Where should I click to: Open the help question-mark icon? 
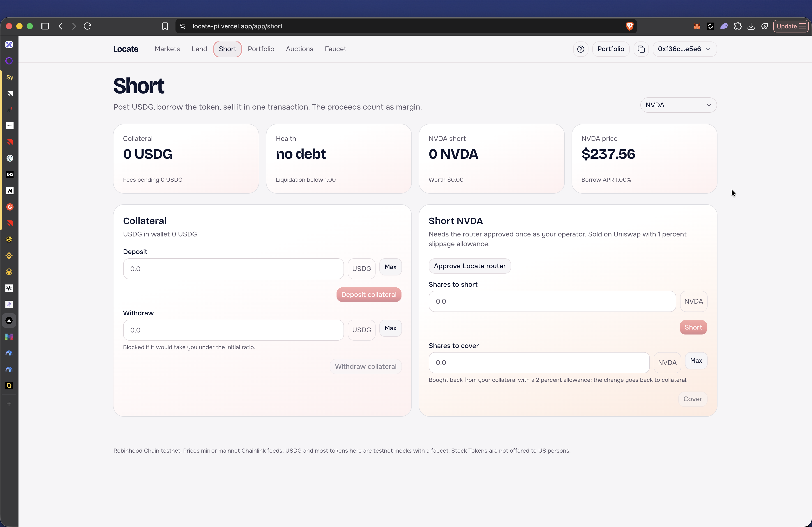(581, 49)
